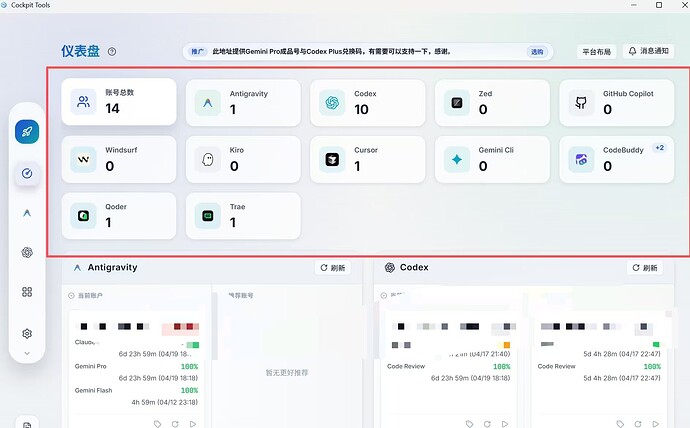Click the Gemini Cli star icon

457,159
